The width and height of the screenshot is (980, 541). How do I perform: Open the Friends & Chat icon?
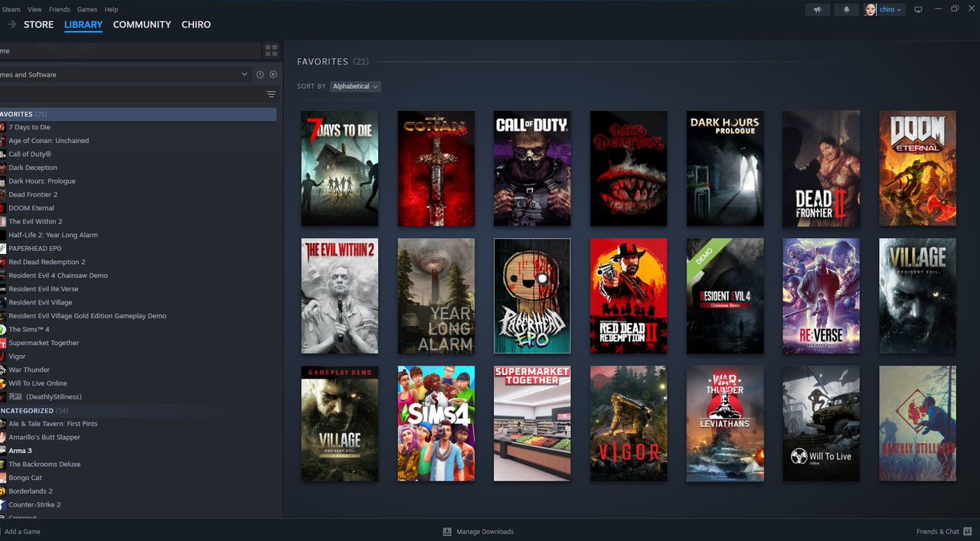(968, 531)
